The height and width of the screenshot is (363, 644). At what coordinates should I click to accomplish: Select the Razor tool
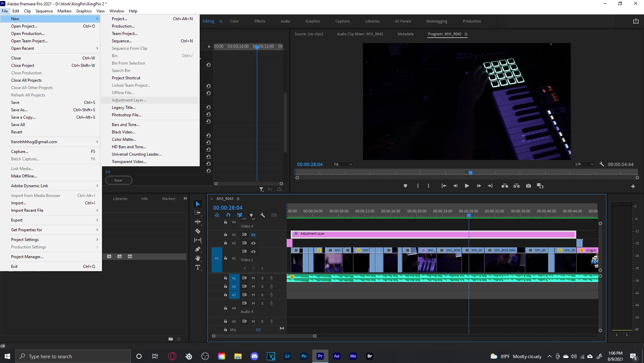coord(198,231)
